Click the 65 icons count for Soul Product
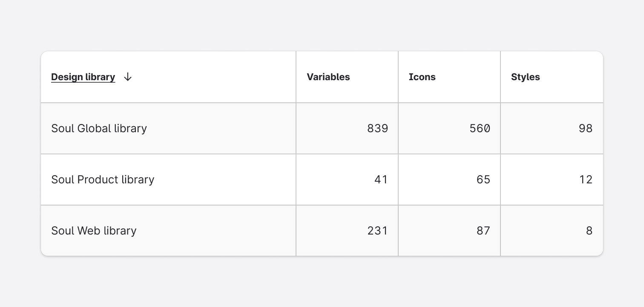Viewport: 644px width, 307px height. 483,180
